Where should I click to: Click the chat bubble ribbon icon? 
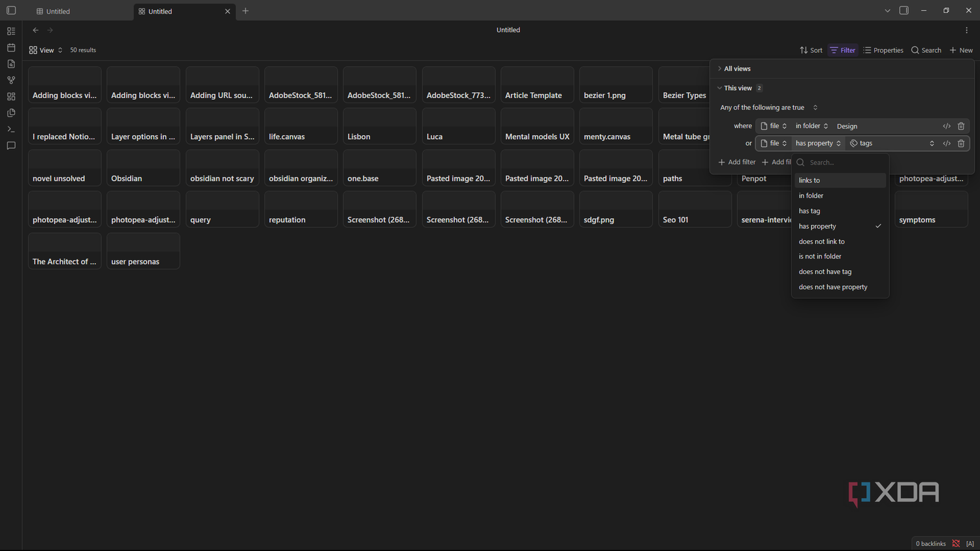(11, 146)
